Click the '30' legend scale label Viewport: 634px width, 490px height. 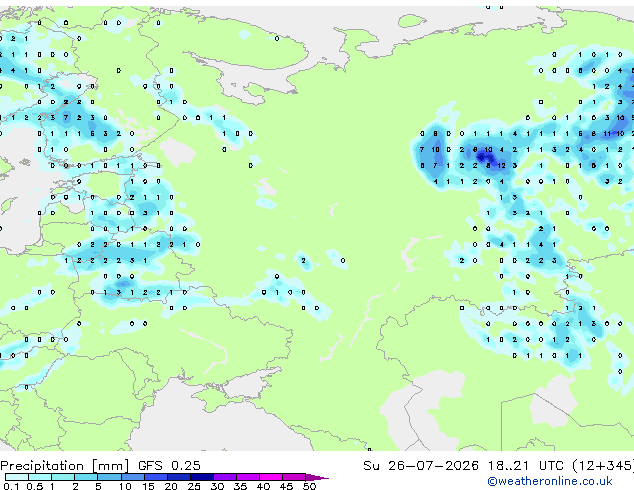tap(217, 486)
